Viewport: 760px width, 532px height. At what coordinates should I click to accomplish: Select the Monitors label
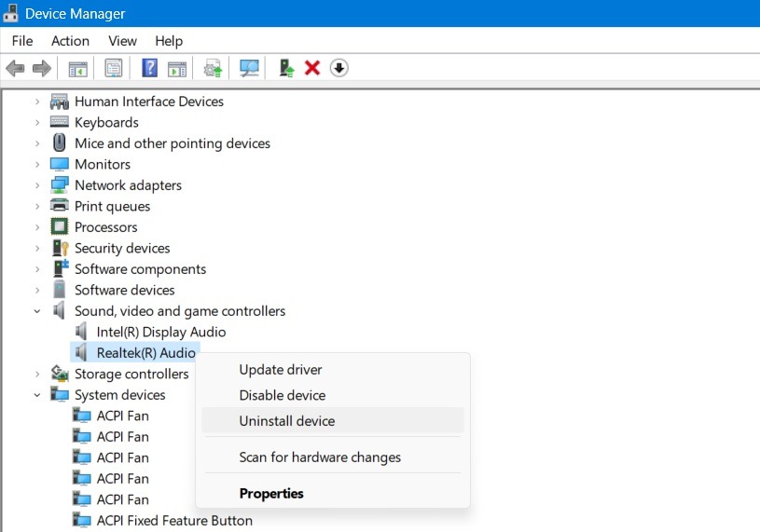coord(103,164)
